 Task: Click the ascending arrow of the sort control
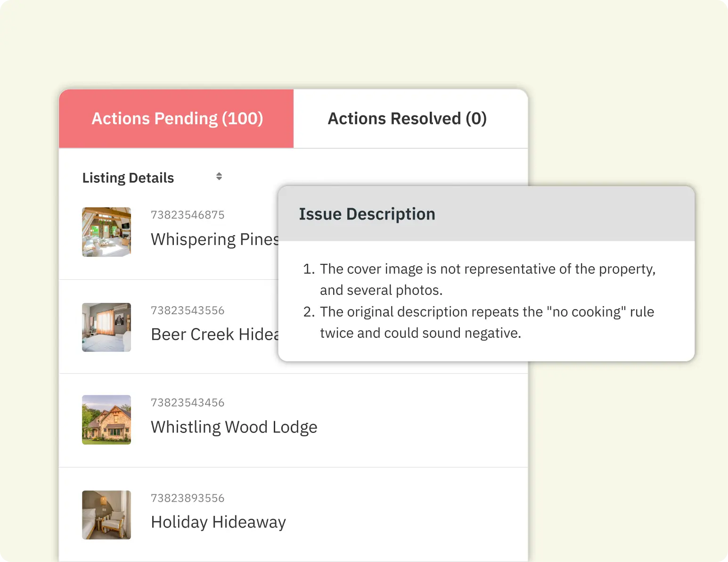pyautogui.click(x=220, y=174)
